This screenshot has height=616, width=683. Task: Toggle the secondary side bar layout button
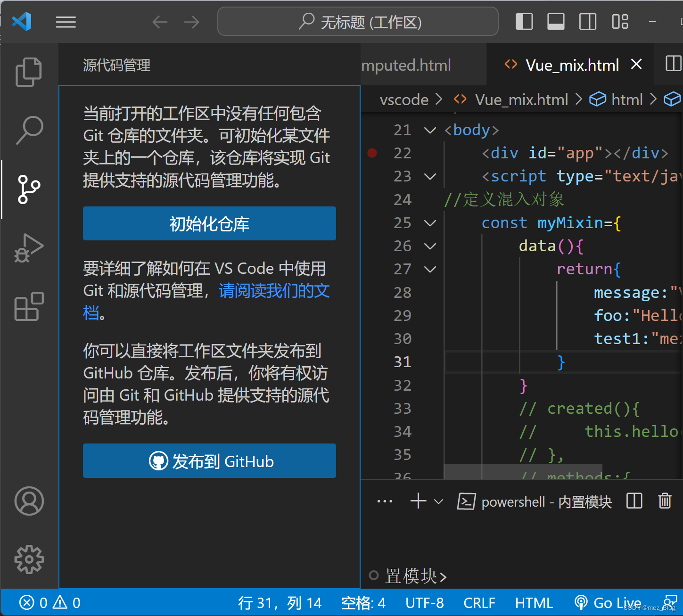point(587,22)
